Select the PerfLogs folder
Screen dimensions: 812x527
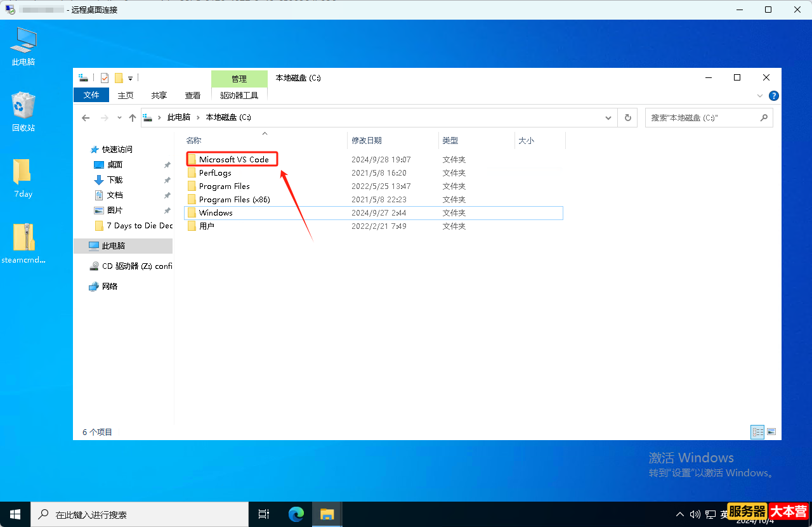coord(215,173)
